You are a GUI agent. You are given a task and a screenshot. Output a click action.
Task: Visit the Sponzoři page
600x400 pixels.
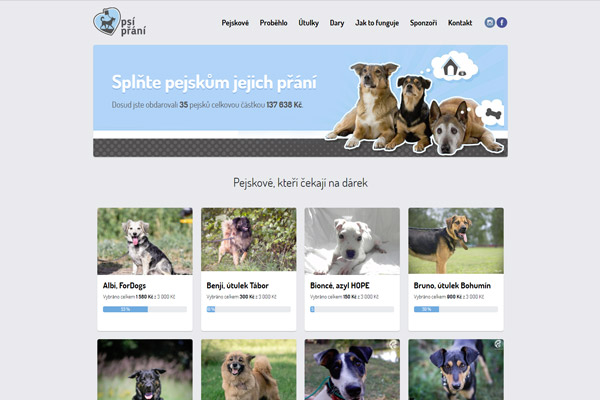tap(423, 23)
